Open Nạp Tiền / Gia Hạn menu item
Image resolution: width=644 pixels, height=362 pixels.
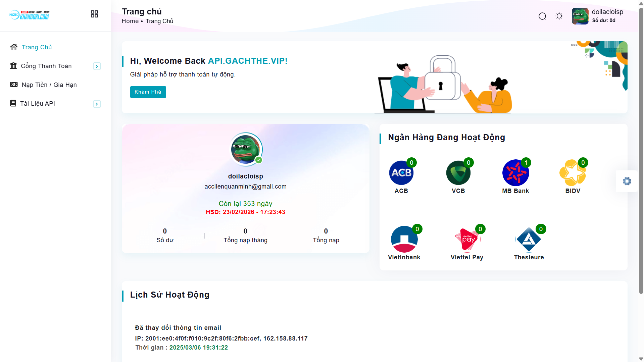click(49, 85)
